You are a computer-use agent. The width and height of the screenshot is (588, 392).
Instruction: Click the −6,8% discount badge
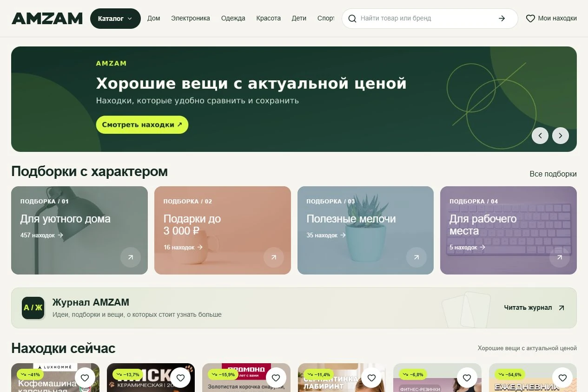(413, 374)
